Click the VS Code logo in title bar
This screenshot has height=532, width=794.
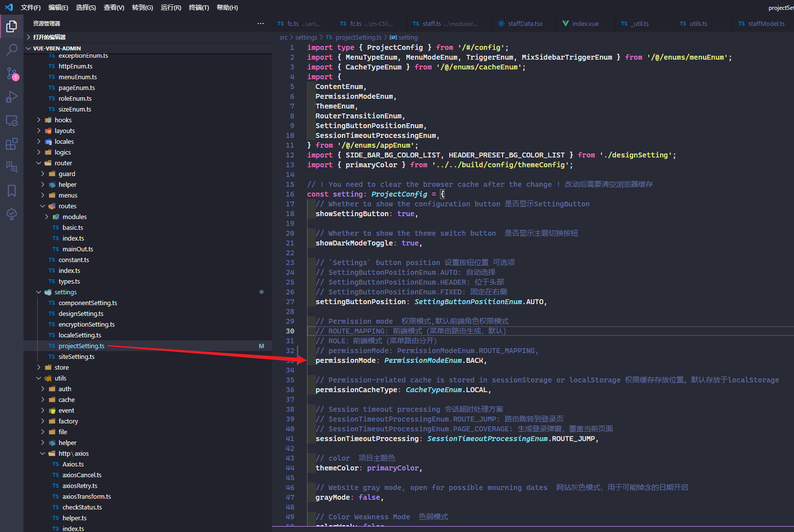click(9, 7)
